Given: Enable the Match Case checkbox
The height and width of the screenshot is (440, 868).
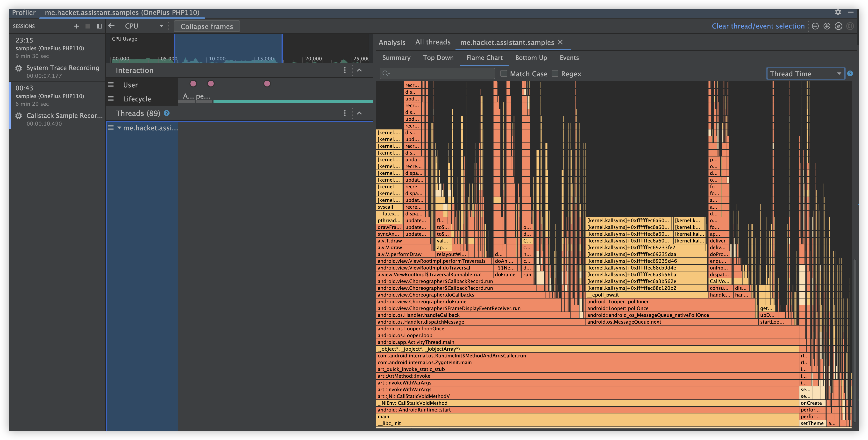Looking at the screenshot, I should coord(503,73).
